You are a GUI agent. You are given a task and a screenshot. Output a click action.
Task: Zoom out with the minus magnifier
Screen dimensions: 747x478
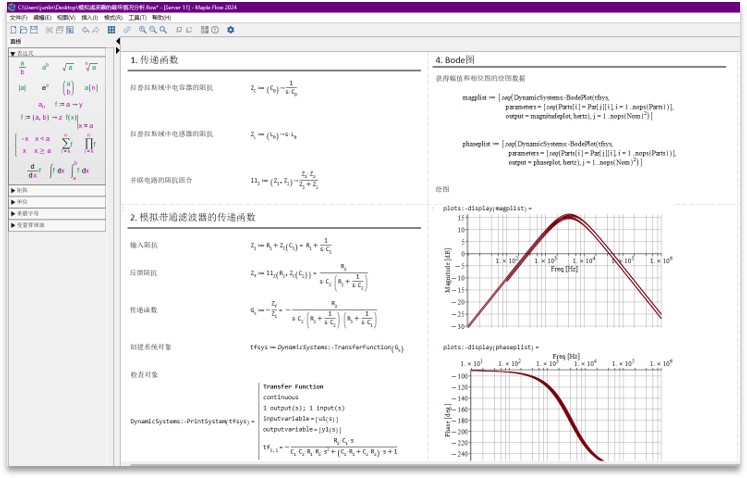tap(153, 30)
